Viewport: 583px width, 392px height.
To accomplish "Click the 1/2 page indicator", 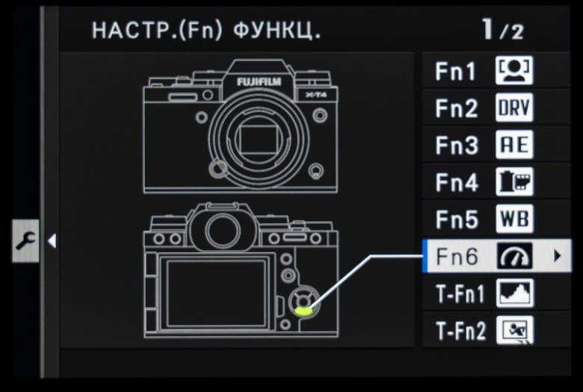I will click(x=502, y=30).
